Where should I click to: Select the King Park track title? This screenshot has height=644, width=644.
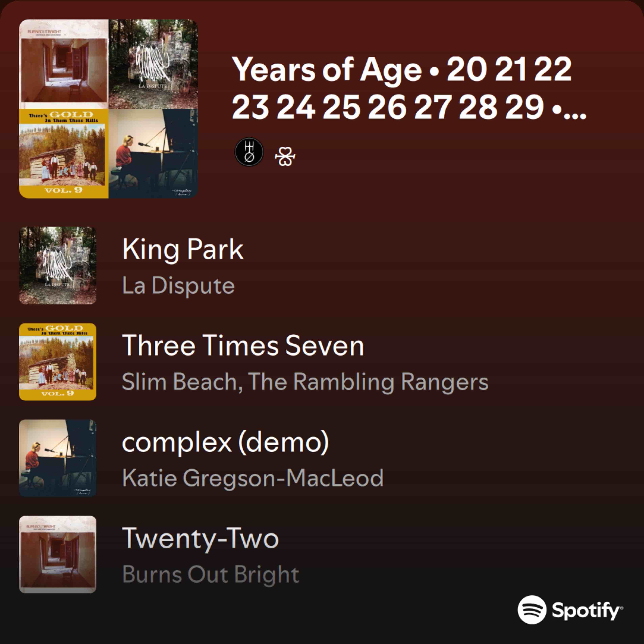[x=183, y=249]
